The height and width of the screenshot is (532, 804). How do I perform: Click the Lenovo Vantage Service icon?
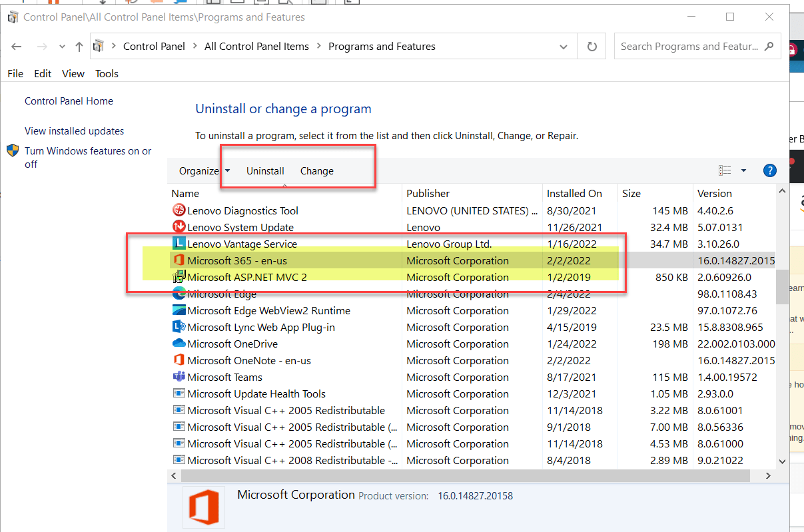(x=179, y=244)
